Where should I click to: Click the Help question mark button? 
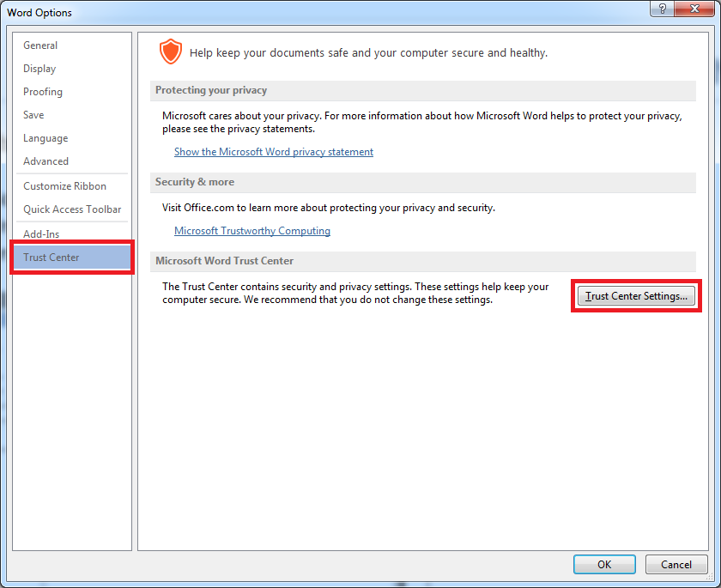click(662, 9)
